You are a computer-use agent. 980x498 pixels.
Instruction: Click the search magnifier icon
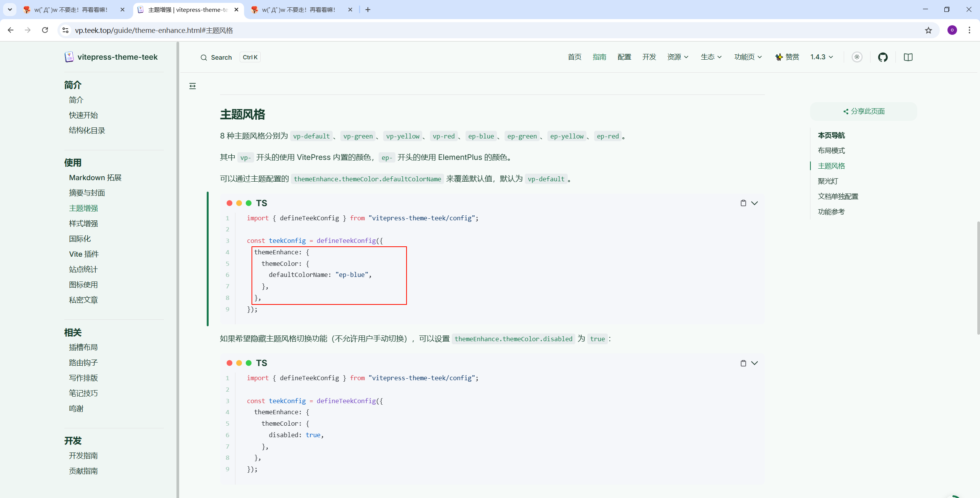point(204,57)
